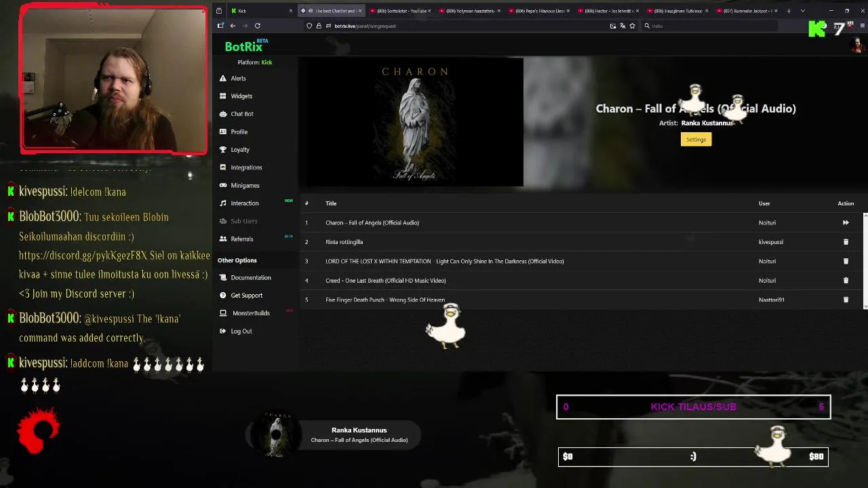The image size is (868, 488).
Task: Focus the Haku search field
Action: [709, 26]
